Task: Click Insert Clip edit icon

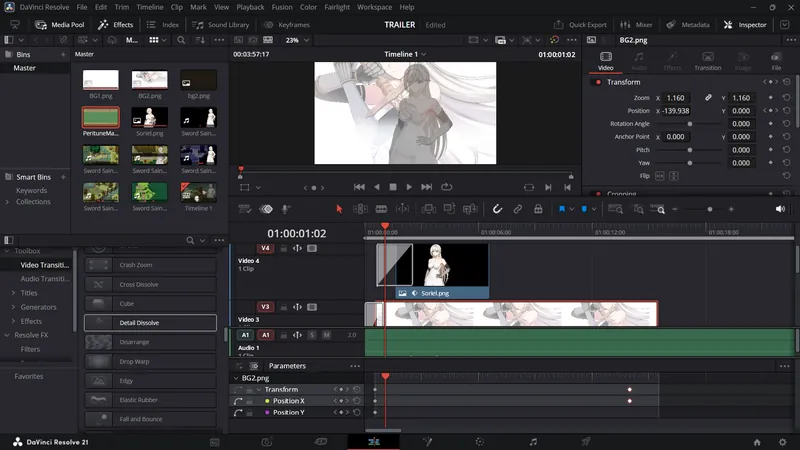Action: click(x=429, y=209)
